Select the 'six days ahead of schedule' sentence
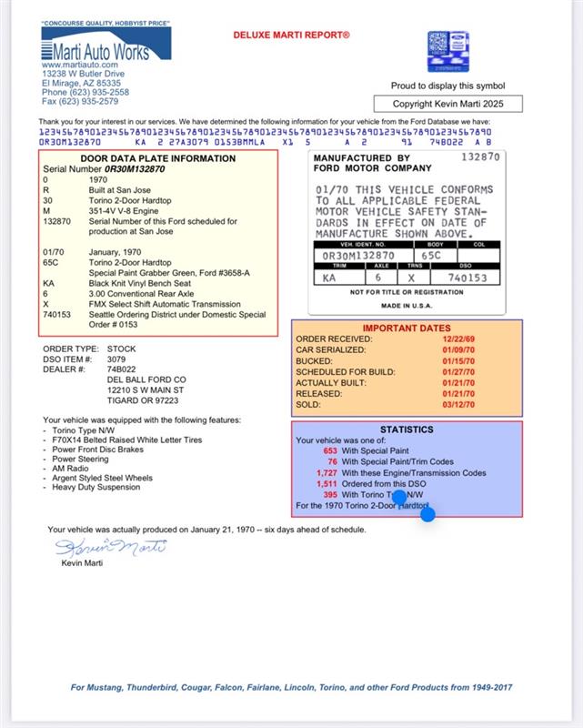Screen dimensions: 583x728 206,530
